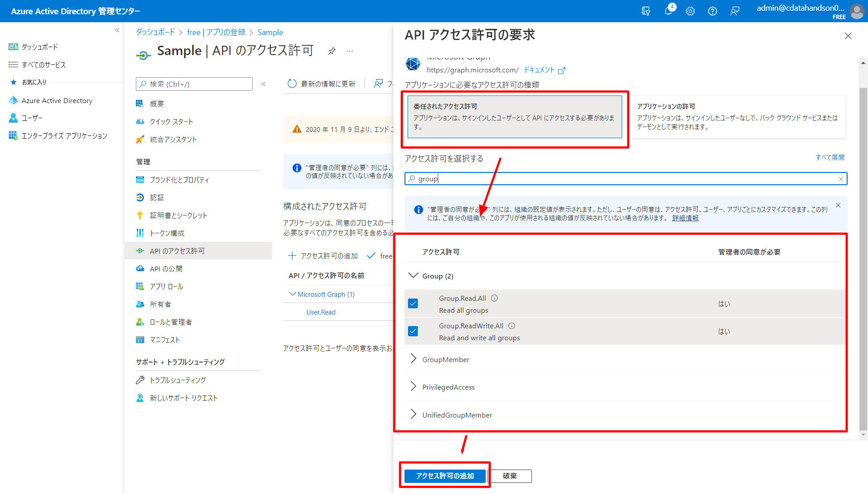Select the アプリケーションの許可 permission type
The height and width of the screenshot is (494, 868).
coord(737,116)
